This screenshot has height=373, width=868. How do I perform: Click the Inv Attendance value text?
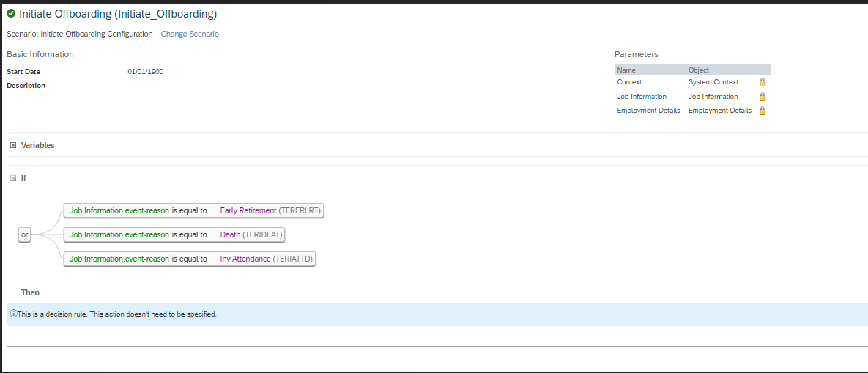(x=245, y=259)
